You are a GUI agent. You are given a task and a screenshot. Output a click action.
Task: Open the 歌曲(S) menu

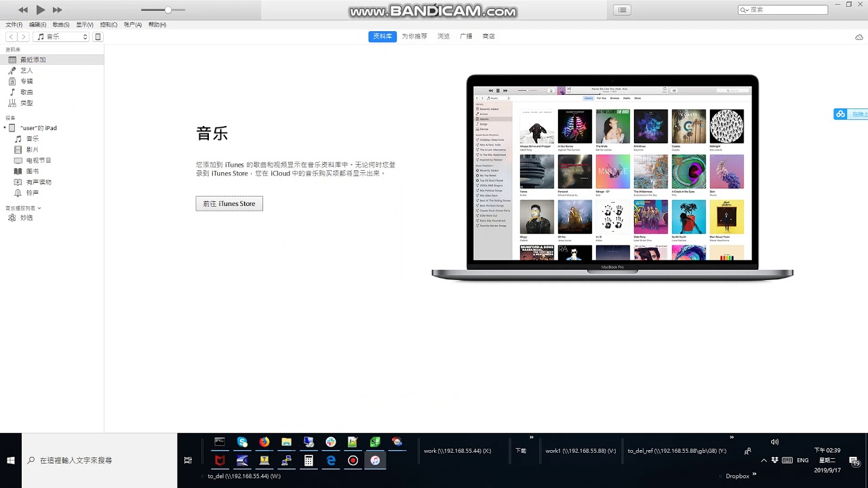pos(61,24)
